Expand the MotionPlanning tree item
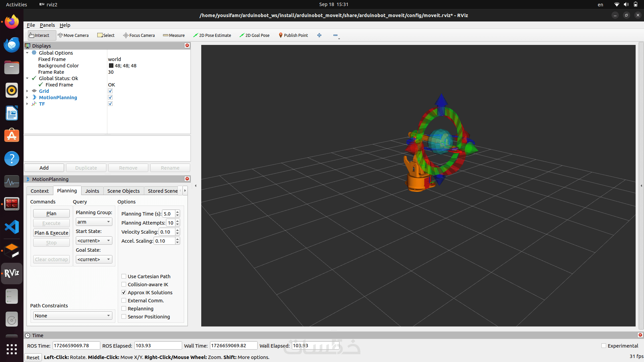Screen dimensions: 644x362 pos(27,98)
